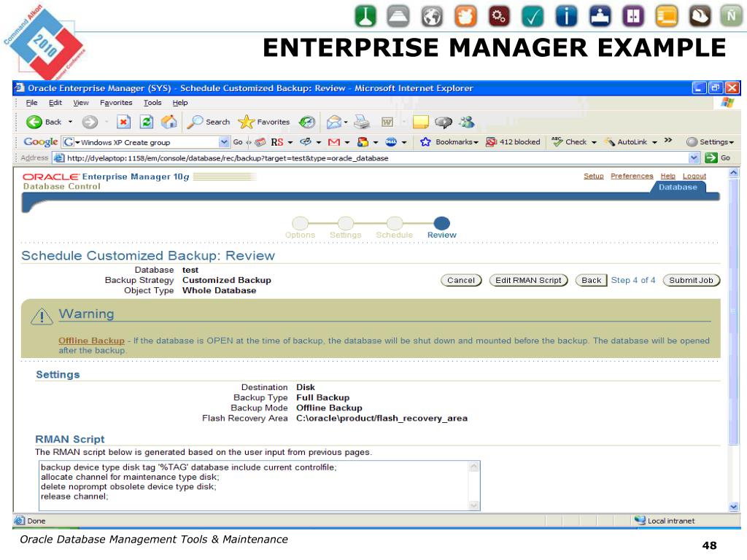The width and height of the screenshot is (747, 560).
Task: Click the Edit RMAN Script button
Action: click(528, 281)
